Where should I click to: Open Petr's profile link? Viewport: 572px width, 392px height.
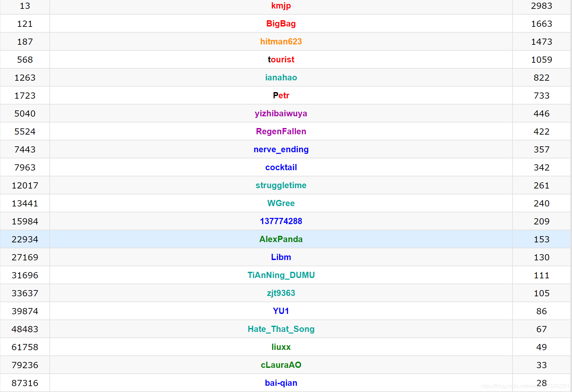281,95
